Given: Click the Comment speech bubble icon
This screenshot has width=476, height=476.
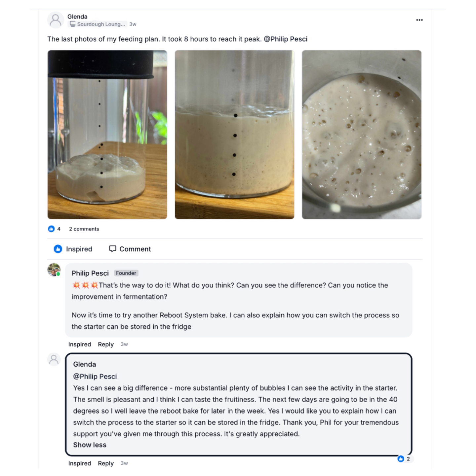Looking at the screenshot, I should tap(113, 249).
